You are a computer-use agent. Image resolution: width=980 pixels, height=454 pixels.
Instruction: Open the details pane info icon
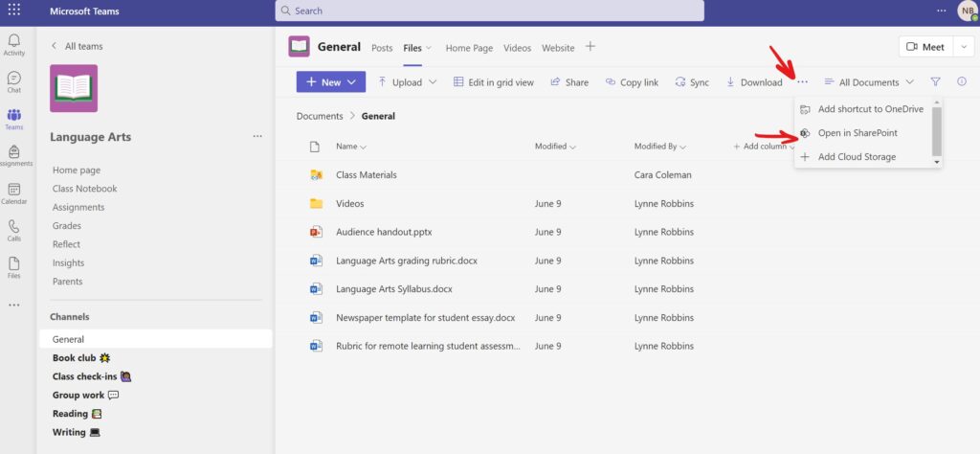pos(962,82)
